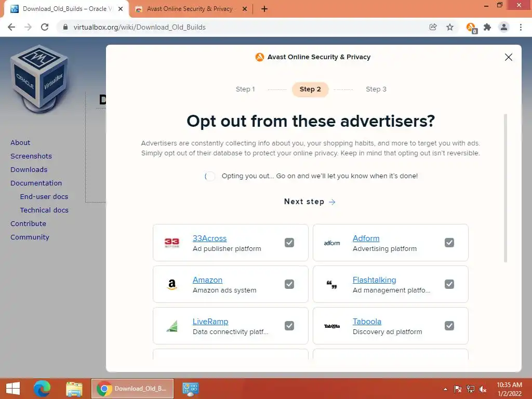
Task: Go to Step 1 of the wizard
Action: tap(245, 89)
